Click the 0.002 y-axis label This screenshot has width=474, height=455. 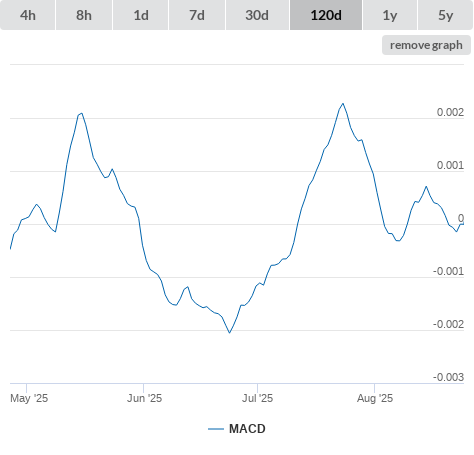(450, 112)
